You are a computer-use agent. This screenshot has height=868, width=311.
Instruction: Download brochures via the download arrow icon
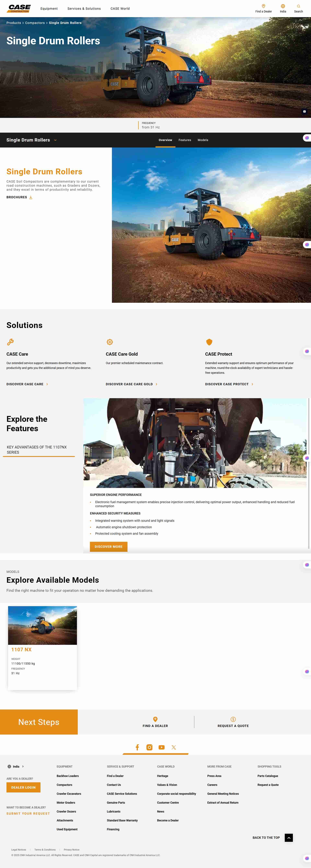tap(31, 197)
